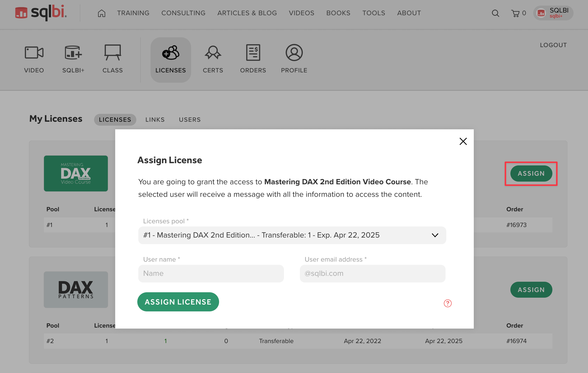Click the Order column header in DAX Patterns card
The width and height of the screenshot is (588, 373).
pyautogui.click(x=515, y=326)
